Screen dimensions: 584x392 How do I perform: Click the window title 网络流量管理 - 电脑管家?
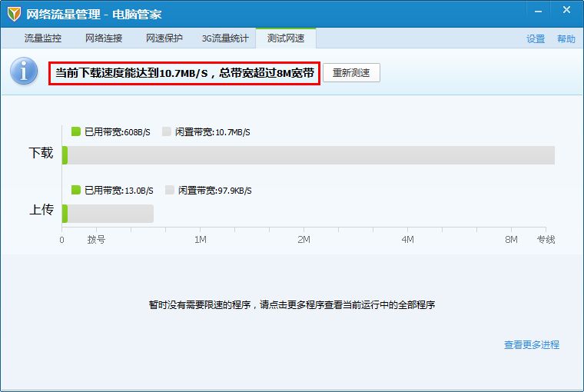[x=94, y=15]
